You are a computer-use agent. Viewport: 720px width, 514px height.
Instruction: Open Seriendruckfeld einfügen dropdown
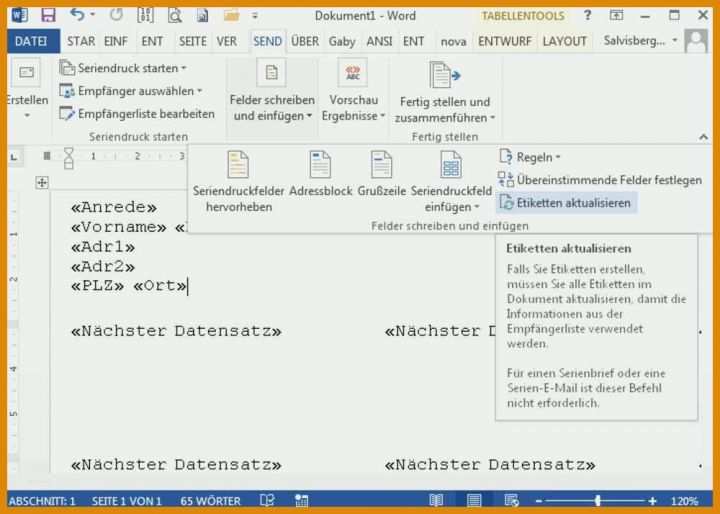(451, 182)
